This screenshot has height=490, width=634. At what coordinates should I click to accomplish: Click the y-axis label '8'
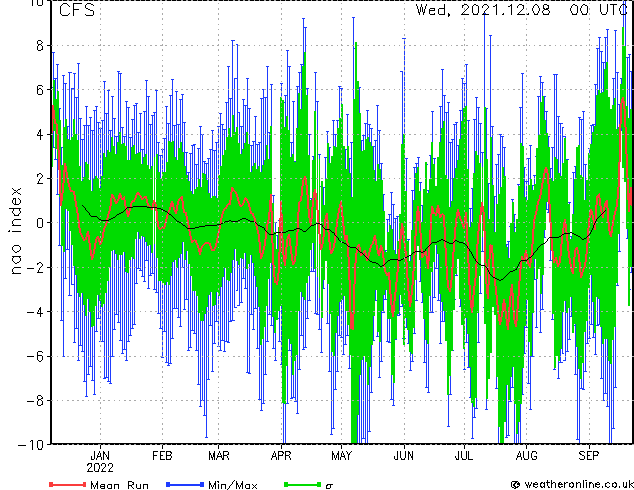(40, 46)
